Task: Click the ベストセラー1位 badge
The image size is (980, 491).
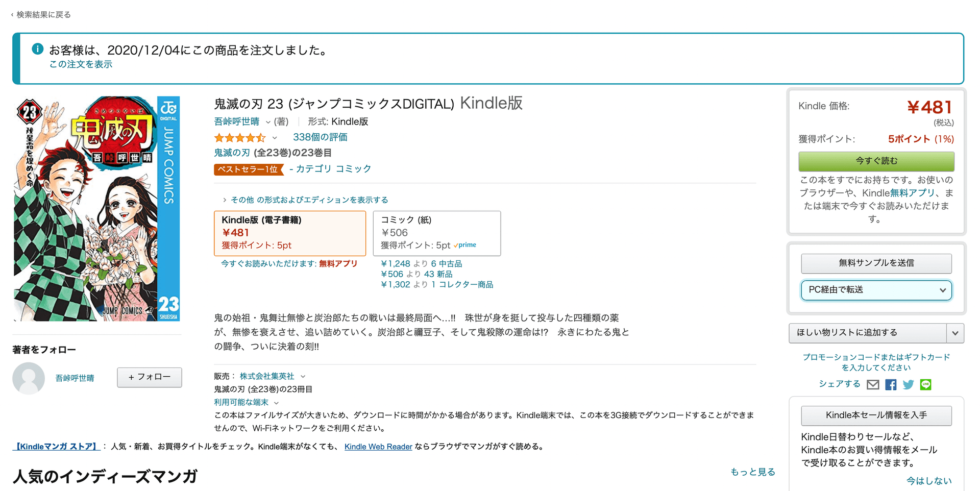Action: coord(249,169)
